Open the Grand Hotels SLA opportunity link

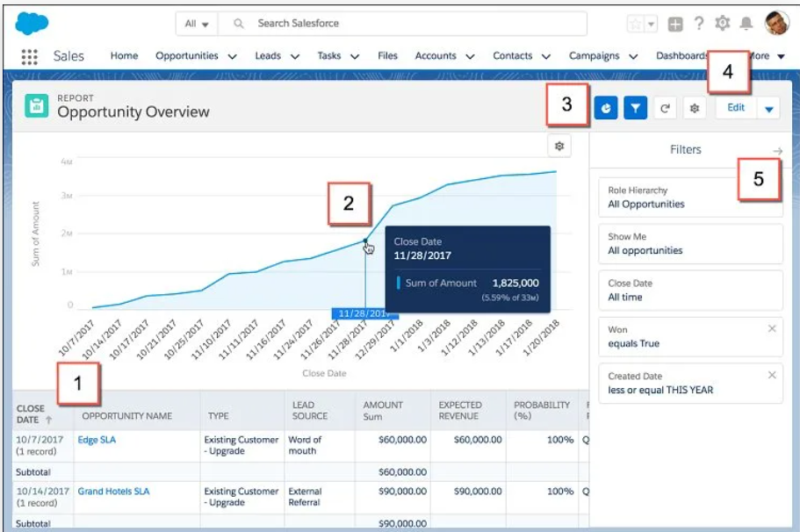(x=114, y=492)
